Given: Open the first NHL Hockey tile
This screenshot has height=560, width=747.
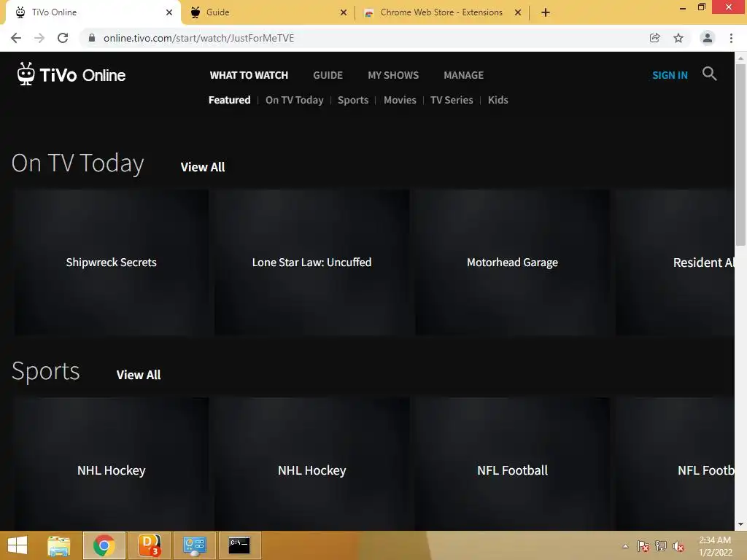Looking at the screenshot, I should point(111,464).
